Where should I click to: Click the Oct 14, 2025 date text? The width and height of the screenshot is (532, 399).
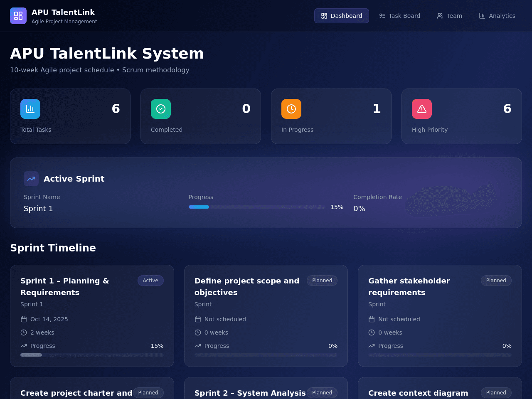coord(49,319)
